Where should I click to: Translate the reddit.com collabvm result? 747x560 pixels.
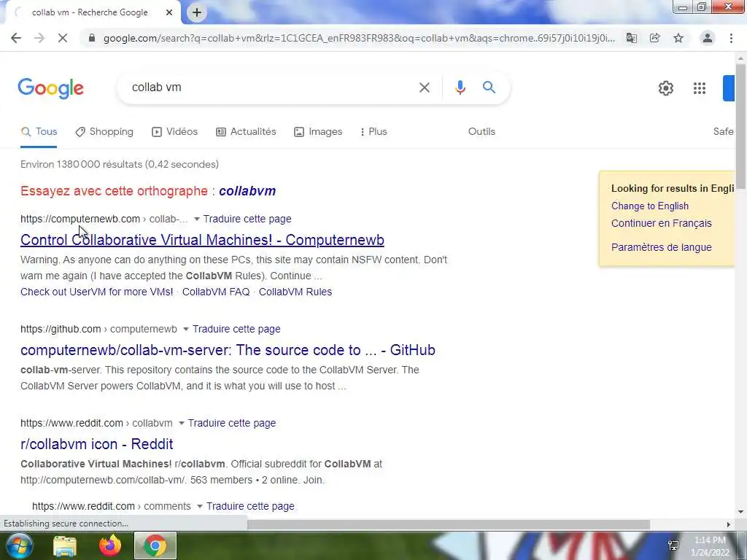[x=231, y=424]
